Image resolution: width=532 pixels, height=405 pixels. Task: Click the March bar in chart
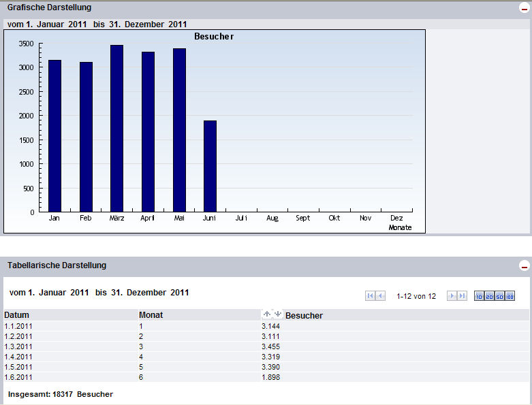pos(116,129)
